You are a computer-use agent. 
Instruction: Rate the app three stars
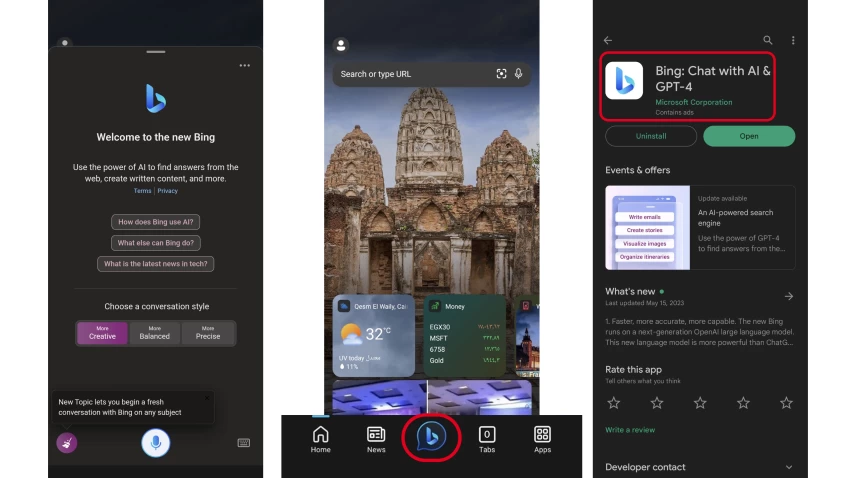(x=700, y=403)
